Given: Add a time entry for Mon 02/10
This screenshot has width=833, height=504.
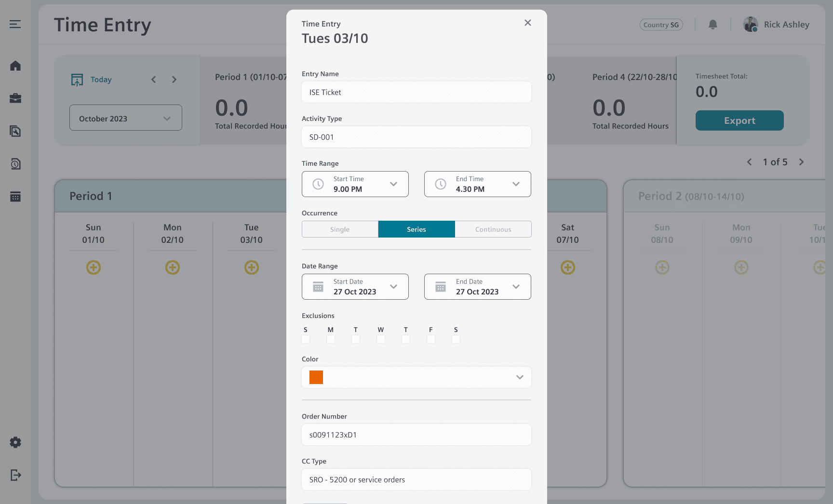Looking at the screenshot, I should (173, 267).
